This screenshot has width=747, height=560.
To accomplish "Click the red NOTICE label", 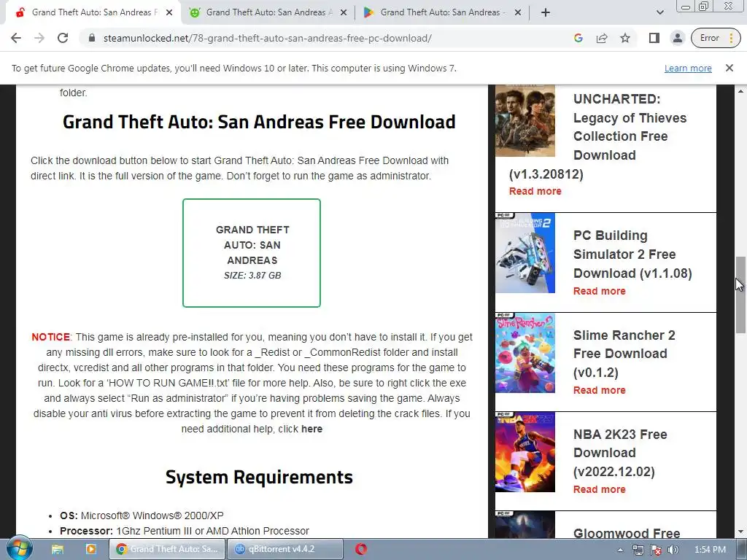I will coord(50,337).
